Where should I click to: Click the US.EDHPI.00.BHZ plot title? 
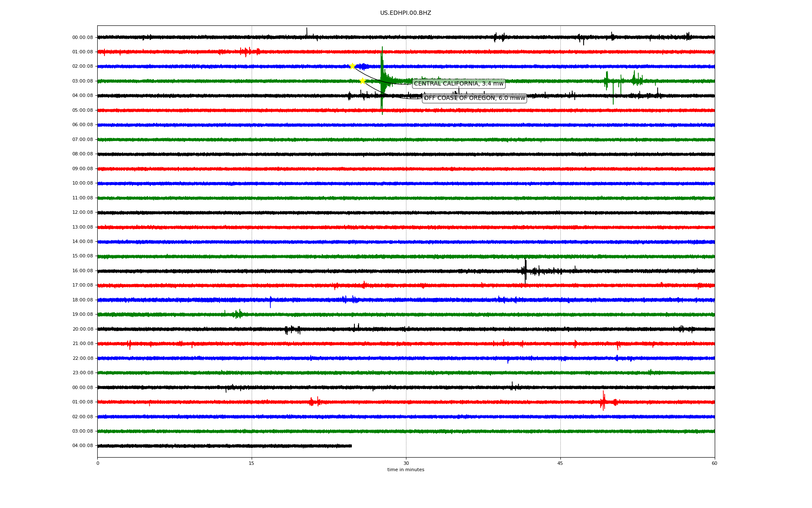405,13
